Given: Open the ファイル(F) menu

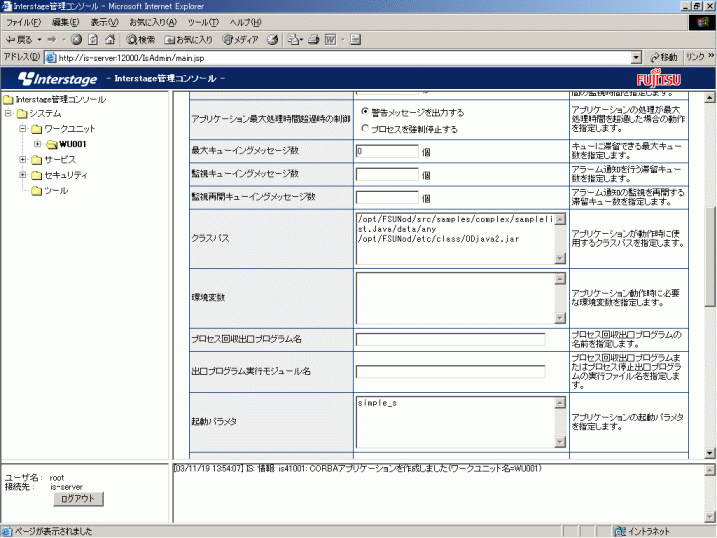Looking at the screenshot, I should pyautogui.click(x=23, y=22).
